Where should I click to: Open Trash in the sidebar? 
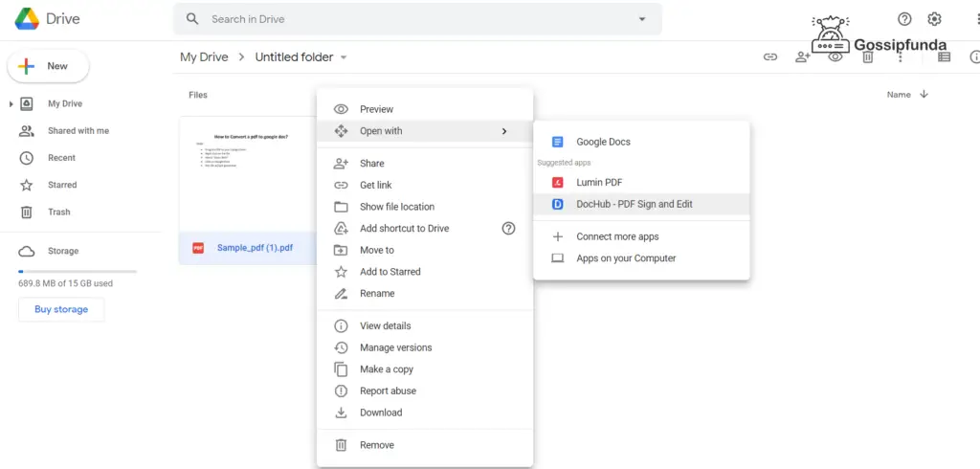click(58, 212)
